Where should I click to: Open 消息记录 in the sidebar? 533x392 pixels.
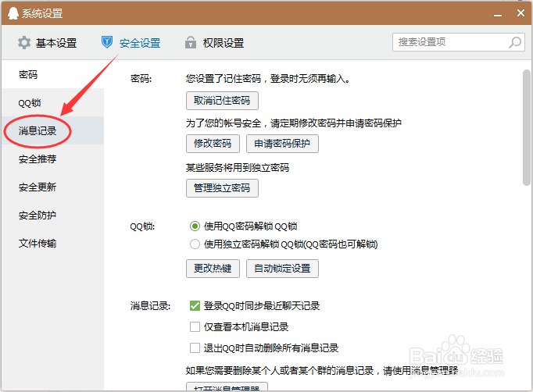(x=52, y=130)
